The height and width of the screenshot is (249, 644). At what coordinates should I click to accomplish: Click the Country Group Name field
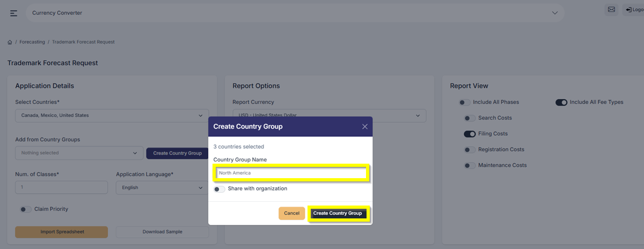click(291, 173)
